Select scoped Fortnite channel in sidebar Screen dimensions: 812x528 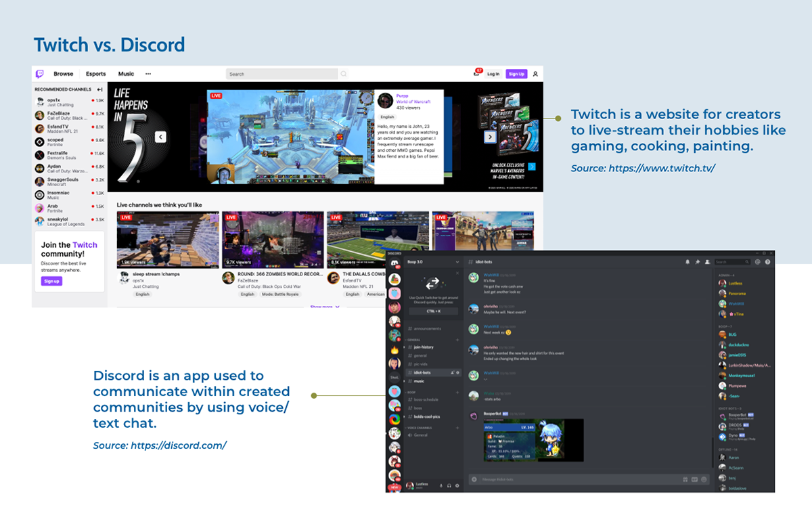70,141
